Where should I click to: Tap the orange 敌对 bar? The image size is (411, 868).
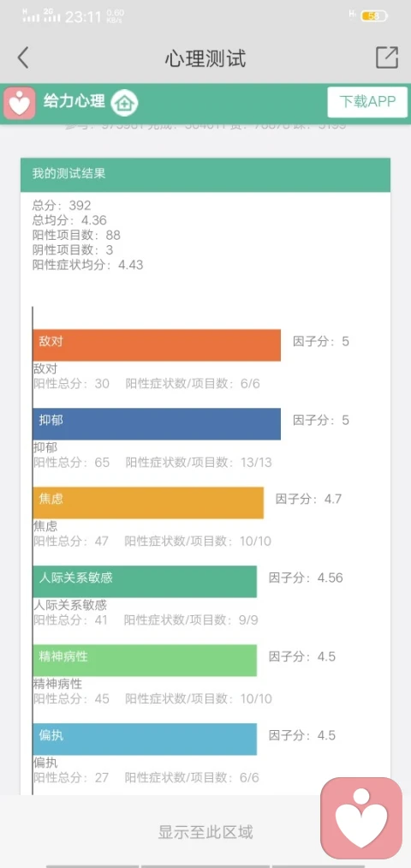coord(157,345)
